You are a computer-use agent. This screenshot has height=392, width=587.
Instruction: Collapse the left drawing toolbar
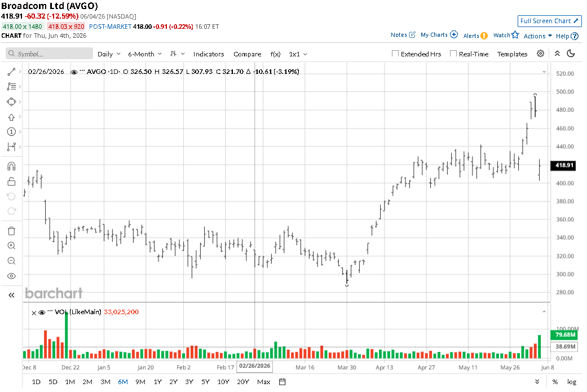coord(11,296)
